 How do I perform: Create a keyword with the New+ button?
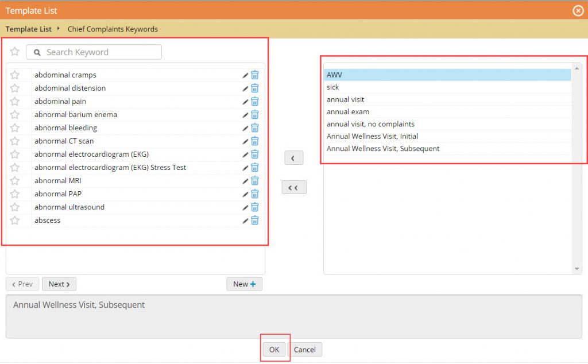click(244, 284)
